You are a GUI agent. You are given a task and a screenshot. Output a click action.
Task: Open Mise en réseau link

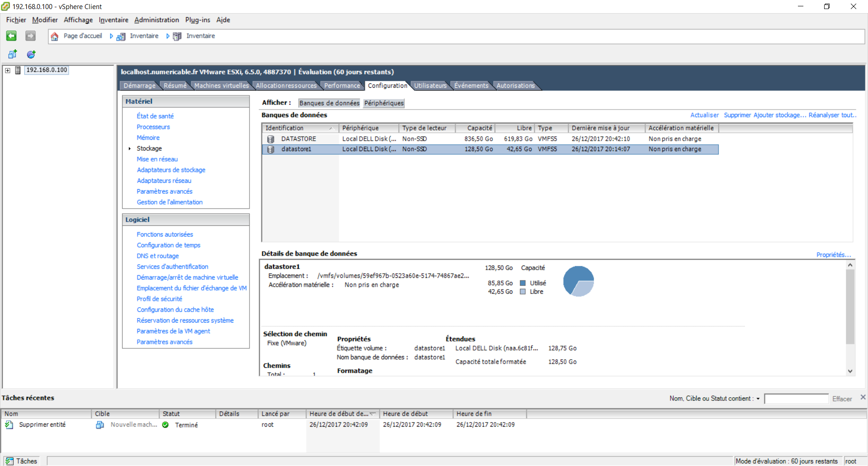[157, 159]
